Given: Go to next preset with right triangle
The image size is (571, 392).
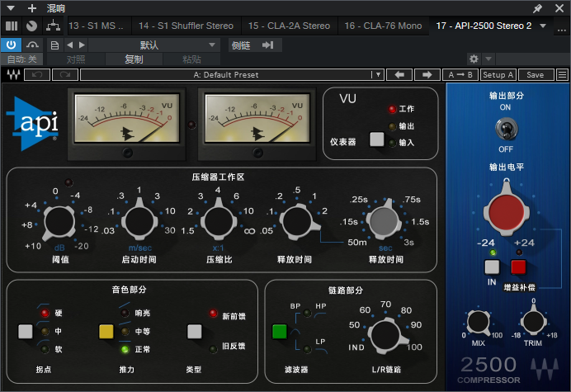Looking at the screenshot, I should pyautogui.click(x=82, y=45).
